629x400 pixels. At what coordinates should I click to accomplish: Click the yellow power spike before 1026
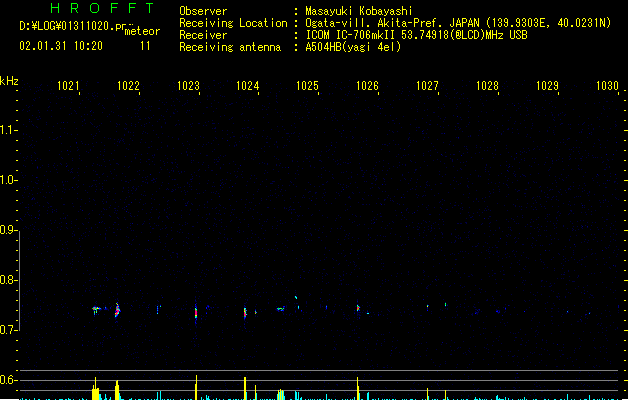(x=357, y=388)
